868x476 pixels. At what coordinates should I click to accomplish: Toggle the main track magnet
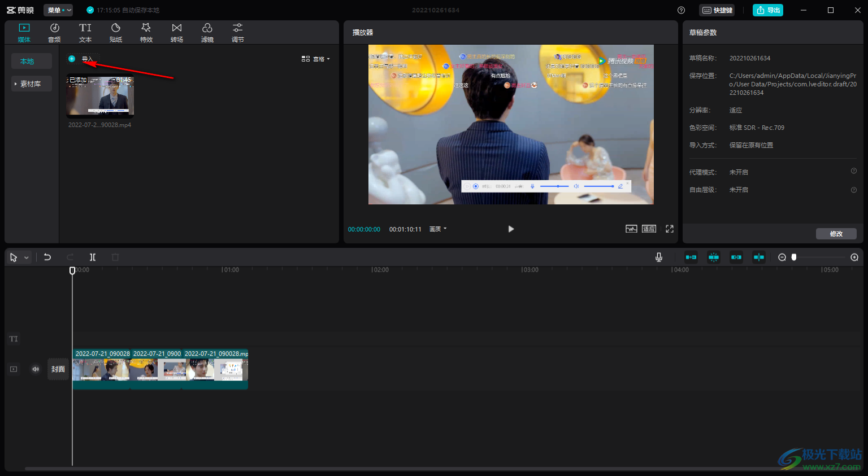(x=691, y=257)
